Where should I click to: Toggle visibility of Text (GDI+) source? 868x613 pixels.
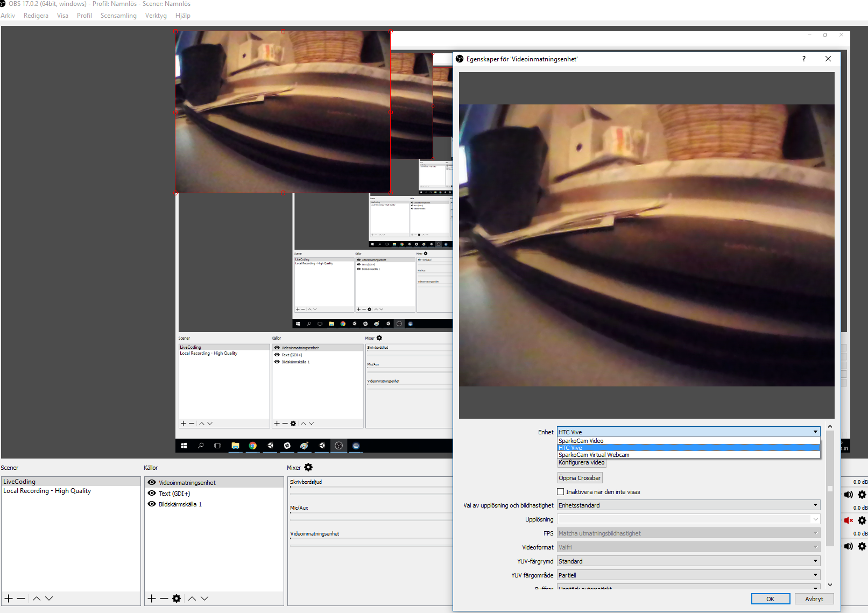(x=152, y=494)
